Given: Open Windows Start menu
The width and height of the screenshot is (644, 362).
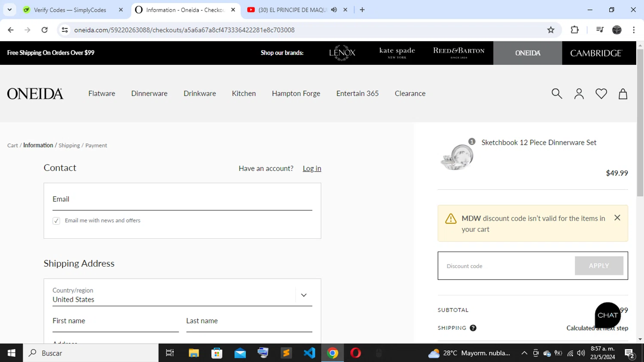Looking at the screenshot, I should click(12, 353).
